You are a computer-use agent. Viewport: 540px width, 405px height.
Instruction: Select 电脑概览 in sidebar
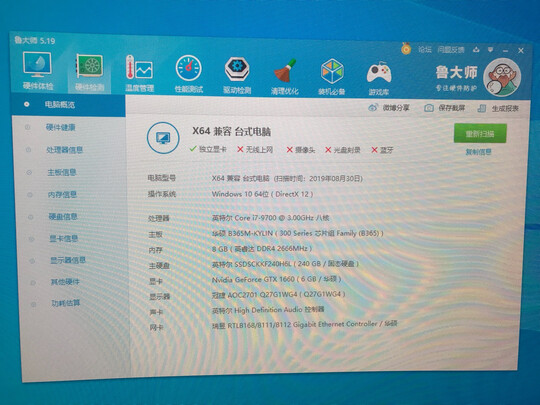(68, 105)
